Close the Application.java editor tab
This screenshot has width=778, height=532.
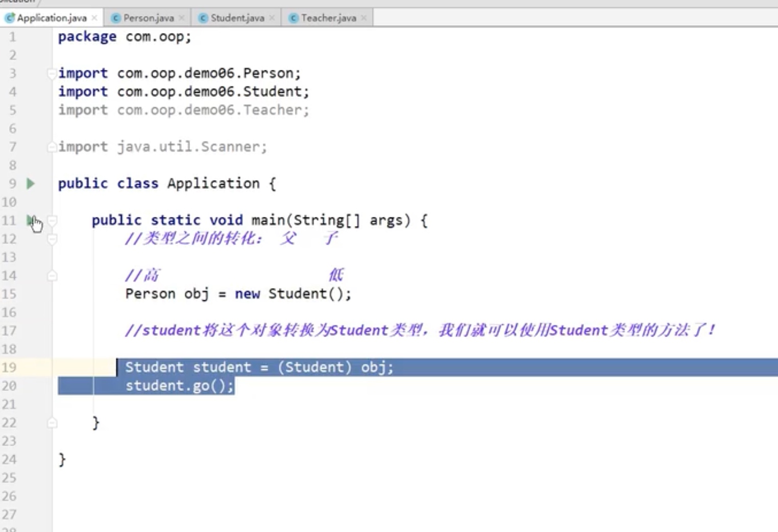coord(94,18)
